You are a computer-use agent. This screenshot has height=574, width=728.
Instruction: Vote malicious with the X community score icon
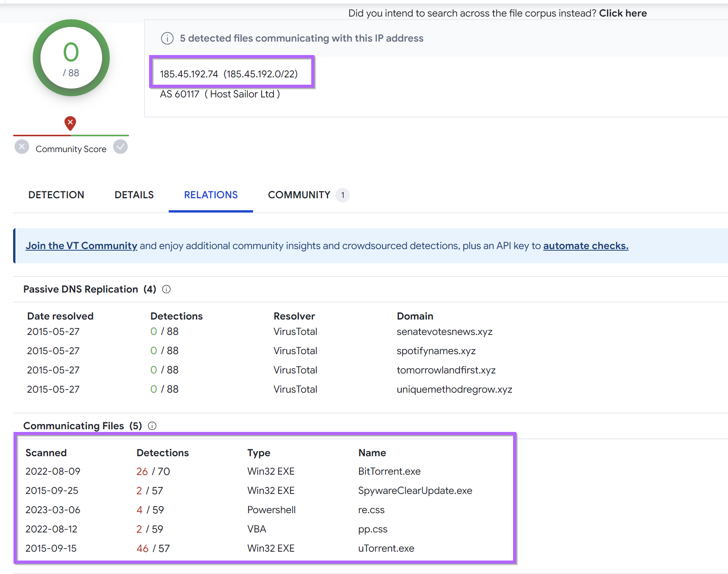click(x=22, y=147)
